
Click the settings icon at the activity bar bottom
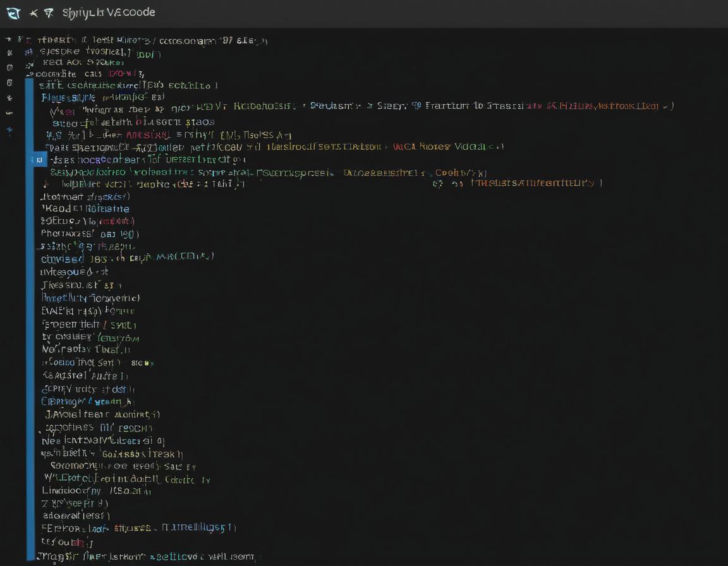9,129
